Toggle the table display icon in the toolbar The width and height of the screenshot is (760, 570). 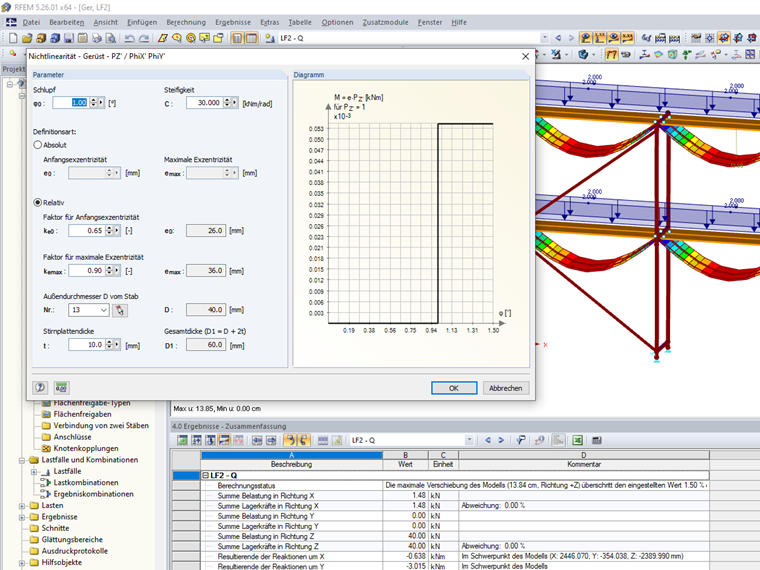pos(251,38)
